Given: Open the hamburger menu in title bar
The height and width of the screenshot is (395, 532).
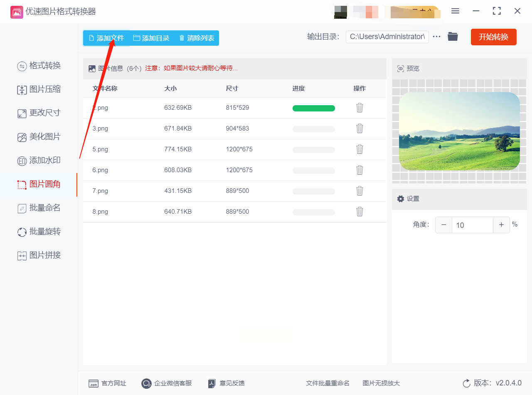Looking at the screenshot, I should point(455,11).
